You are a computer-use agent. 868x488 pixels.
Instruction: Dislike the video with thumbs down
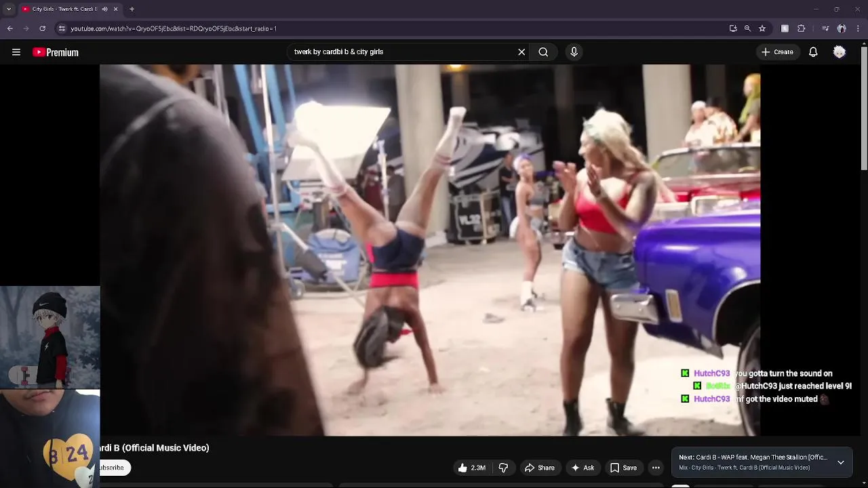tap(503, 468)
